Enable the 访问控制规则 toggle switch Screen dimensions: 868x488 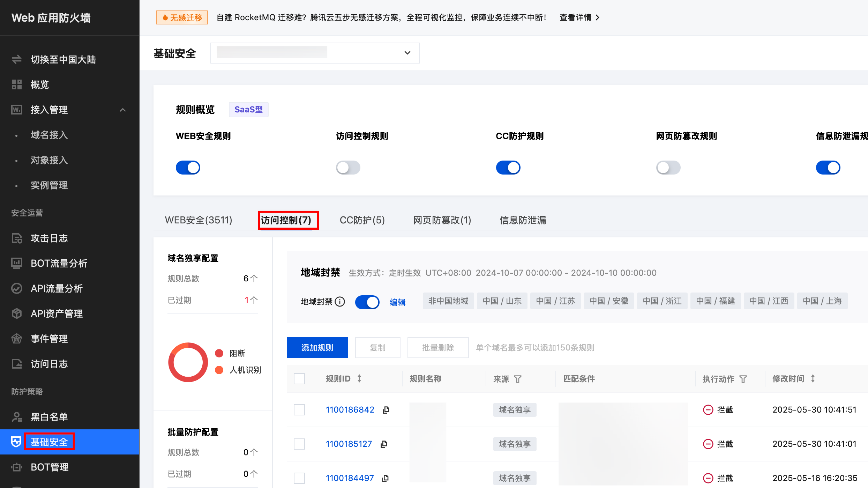pyautogui.click(x=348, y=168)
